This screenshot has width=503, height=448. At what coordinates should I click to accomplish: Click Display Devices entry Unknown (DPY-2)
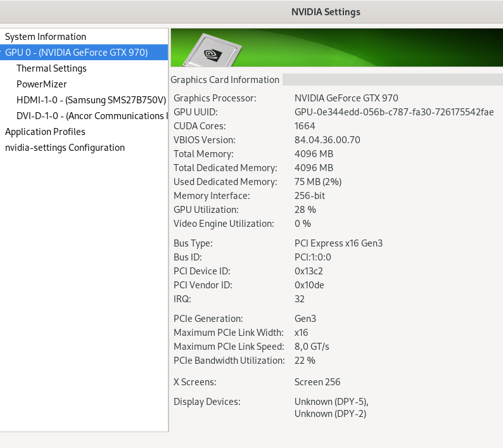(331, 414)
